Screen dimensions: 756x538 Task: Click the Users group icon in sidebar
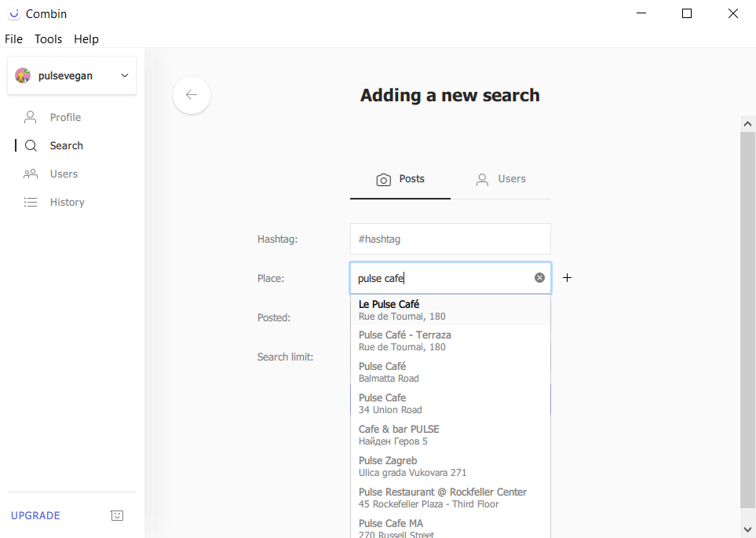pos(31,174)
